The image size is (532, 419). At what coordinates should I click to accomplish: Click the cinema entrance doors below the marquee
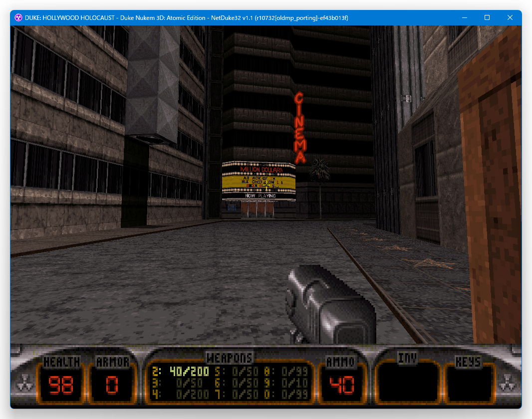[257, 209]
